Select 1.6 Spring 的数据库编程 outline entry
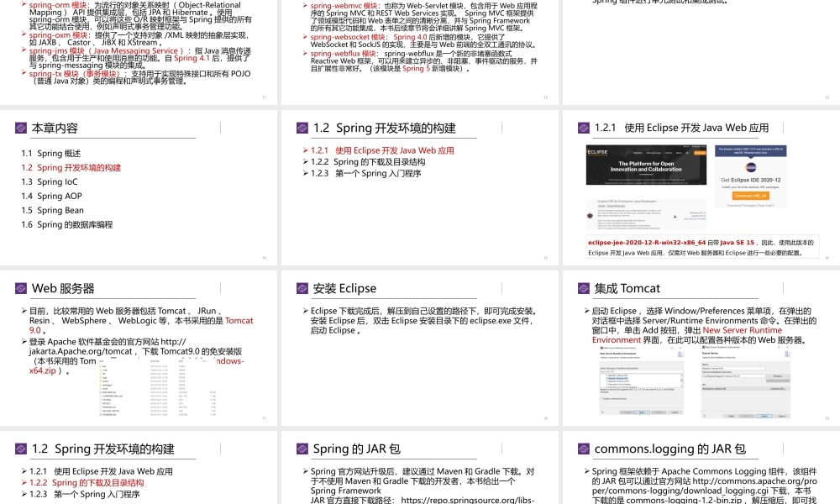This screenshot has height=504, width=840. 67,225
